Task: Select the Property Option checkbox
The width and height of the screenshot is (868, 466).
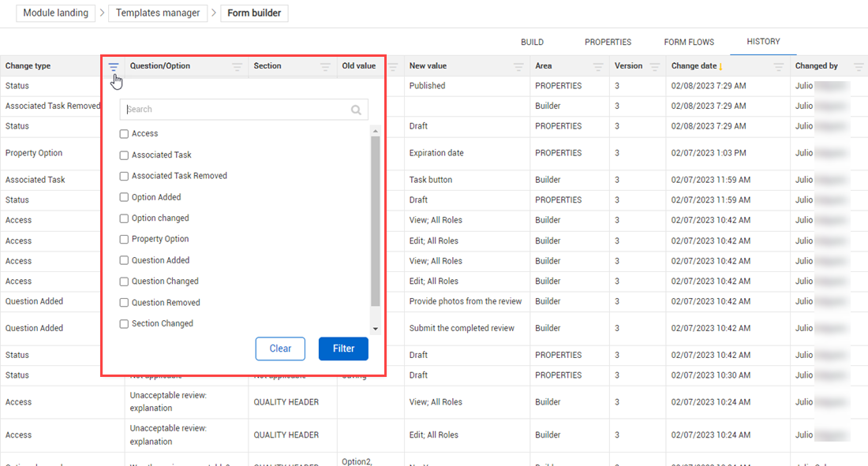Action: tap(124, 239)
